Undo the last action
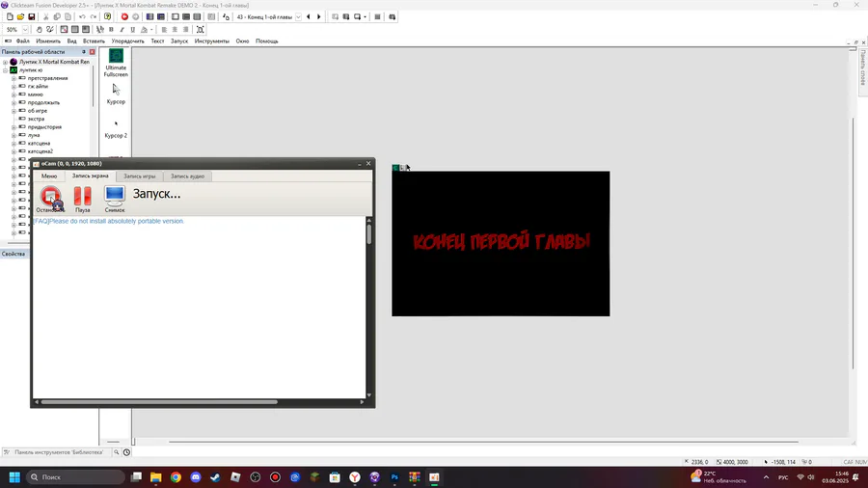Screen dimensions: 868x488 [82, 17]
